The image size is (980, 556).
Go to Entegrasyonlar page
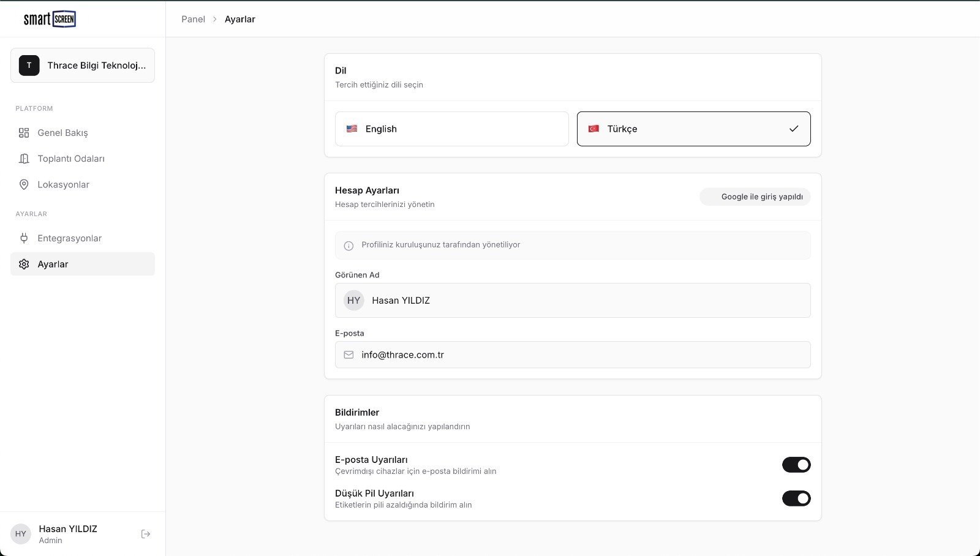pyautogui.click(x=69, y=238)
